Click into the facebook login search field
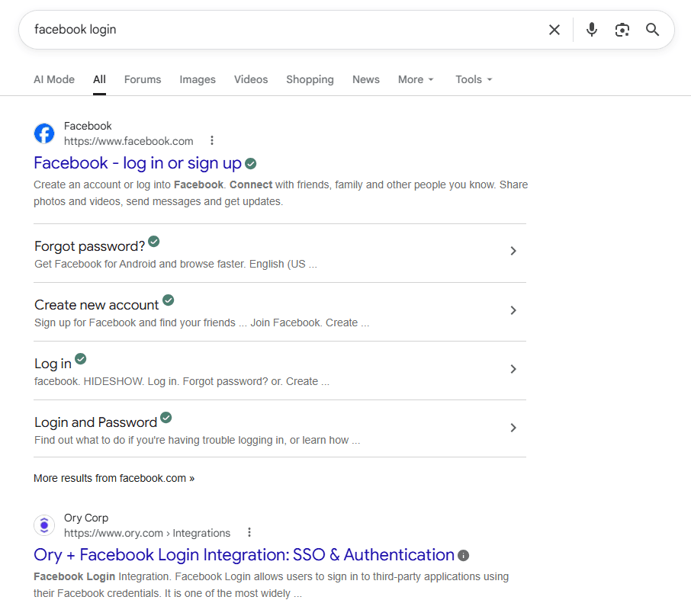The height and width of the screenshot is (616, 691). (282, 30)
